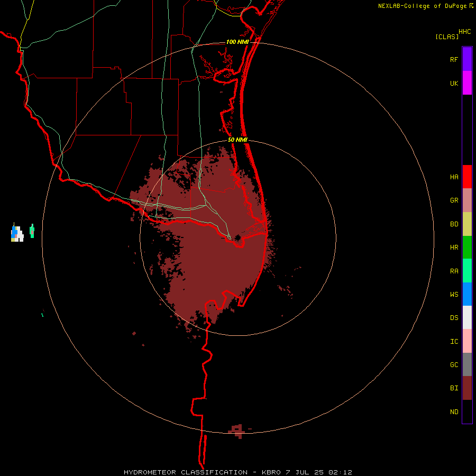Click the IC legend label
This screenshot has height=476, width=476.
tap(454, 342)
